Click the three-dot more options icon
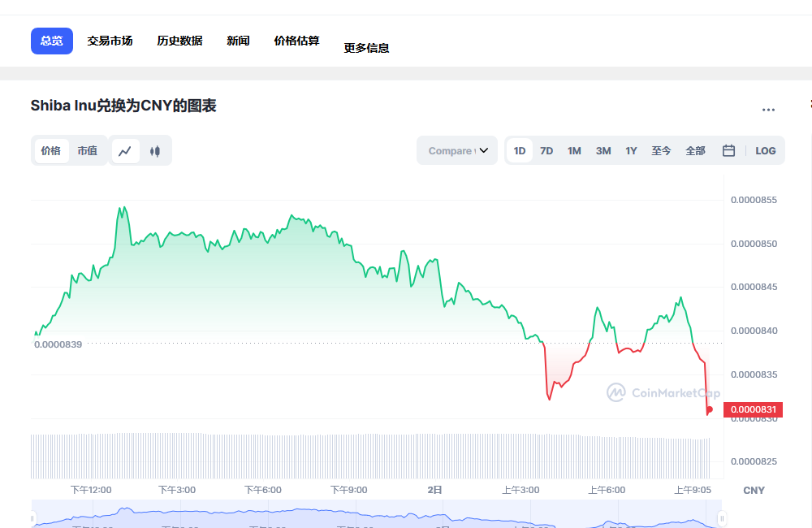The image size is (812, 528). (768, 110)
